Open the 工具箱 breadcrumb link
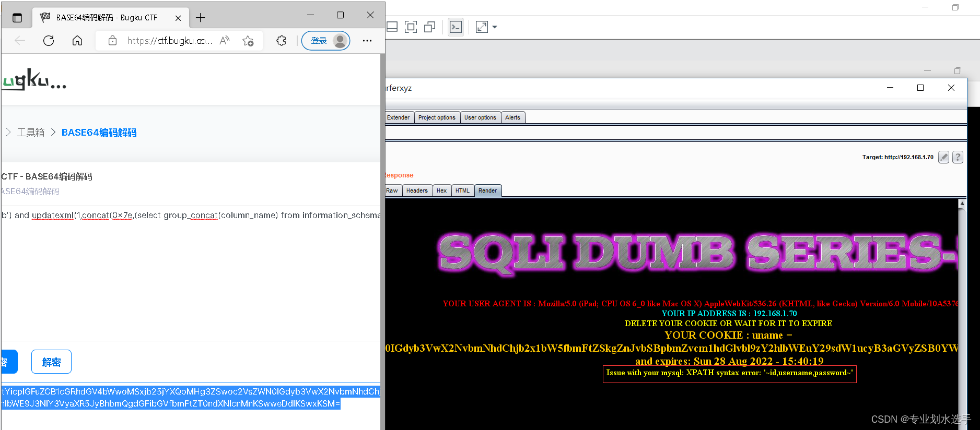 click(31, 133)
